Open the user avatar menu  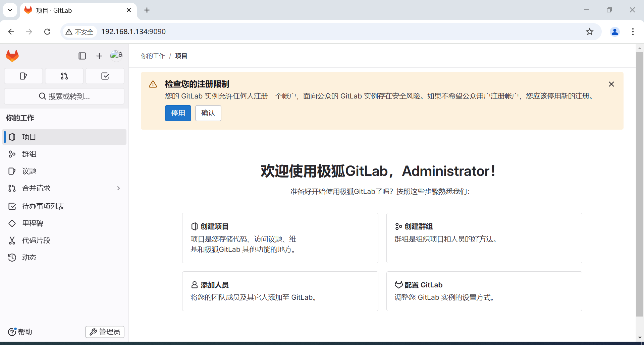[x=116, y=55]
